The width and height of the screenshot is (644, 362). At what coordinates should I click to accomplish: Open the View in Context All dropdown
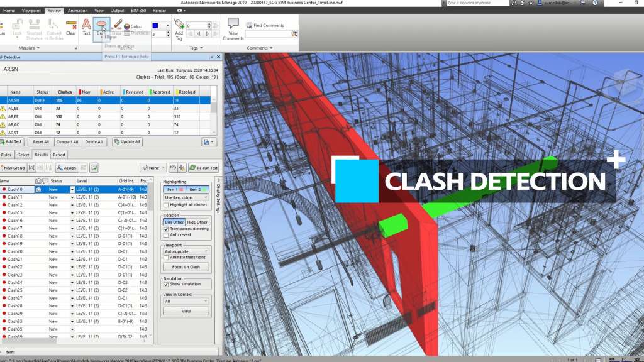point(186,301)
